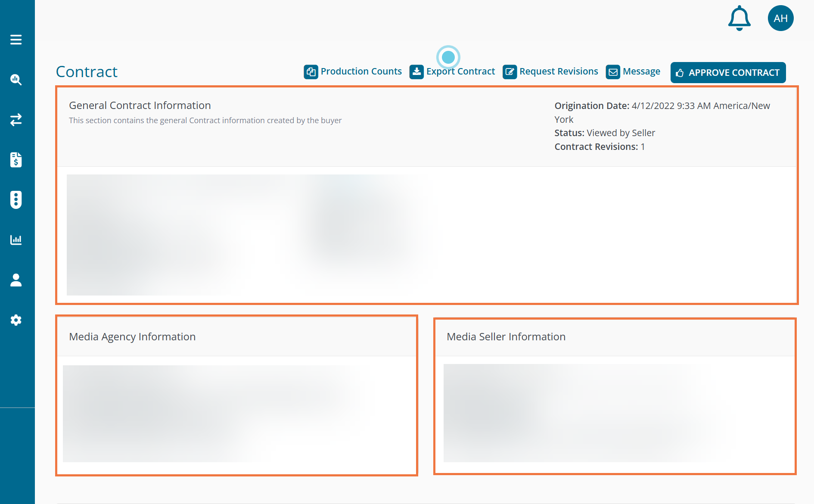The image size is (814, 504).
Task: Click the Export Contract download icon
Action: [416, 72]
